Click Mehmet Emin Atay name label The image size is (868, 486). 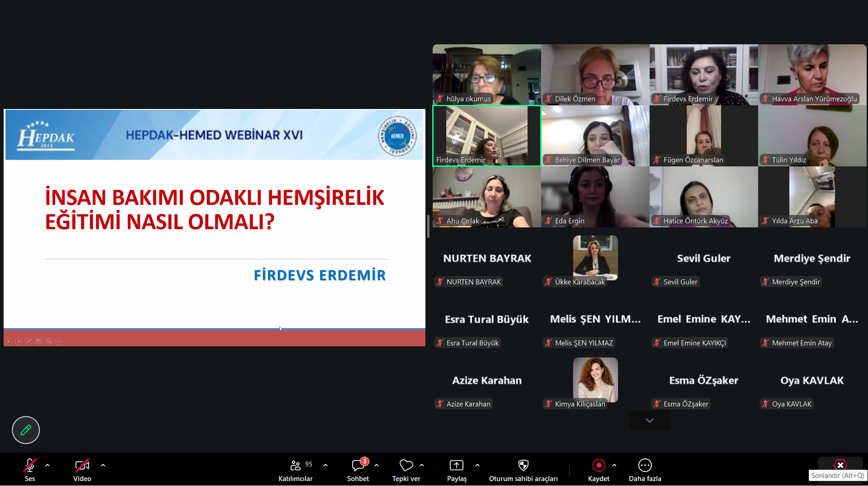(x=797, y=343)
